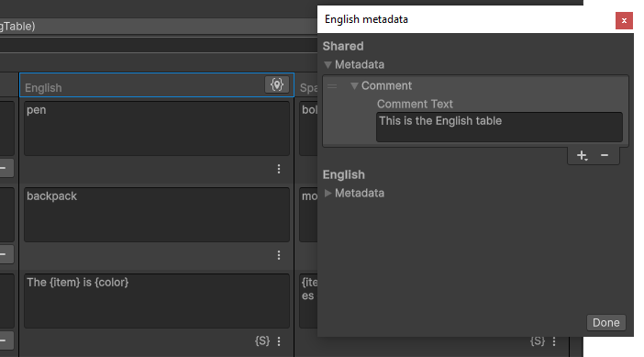Remove the selected metadata with the minus button
Screen dimensions: 644x357
(605, 155)
